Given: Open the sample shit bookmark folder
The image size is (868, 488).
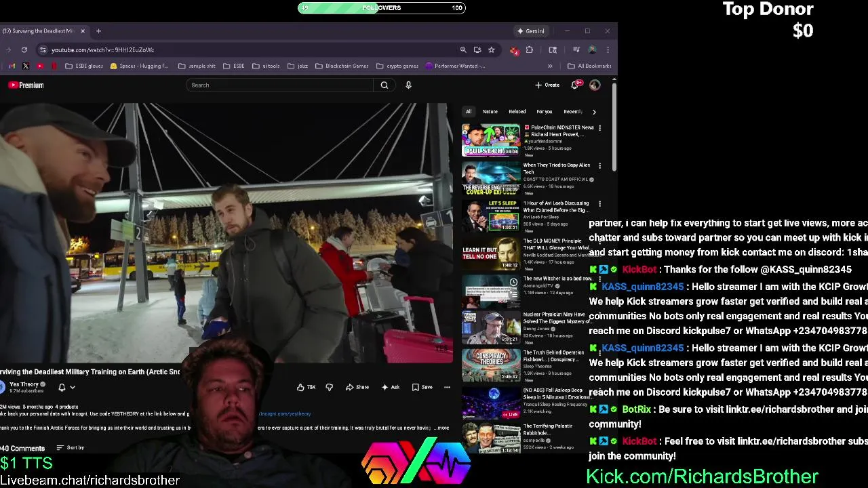Looking at the screenshot, I should coord(197,66).
